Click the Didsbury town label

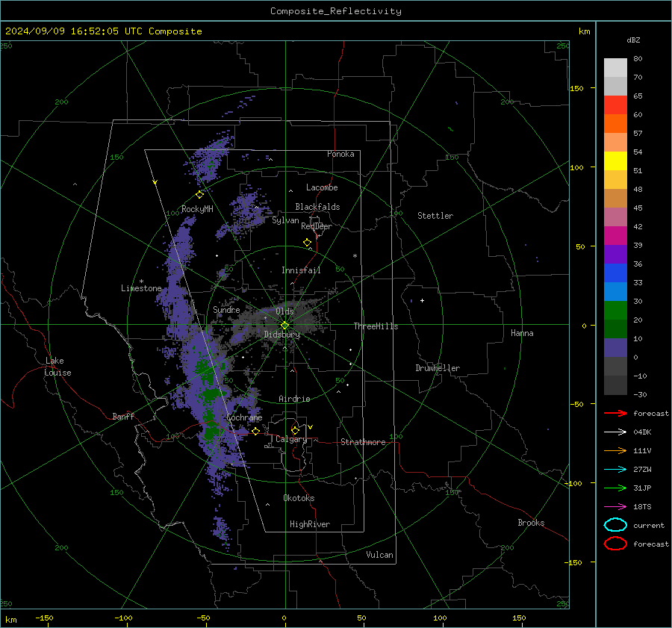tap(281, 335)
